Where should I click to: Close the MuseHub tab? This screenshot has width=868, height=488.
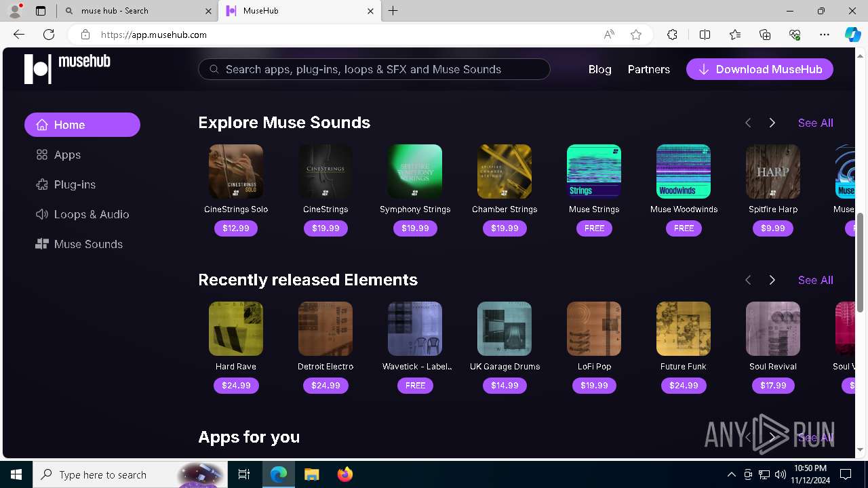(370, 11)
